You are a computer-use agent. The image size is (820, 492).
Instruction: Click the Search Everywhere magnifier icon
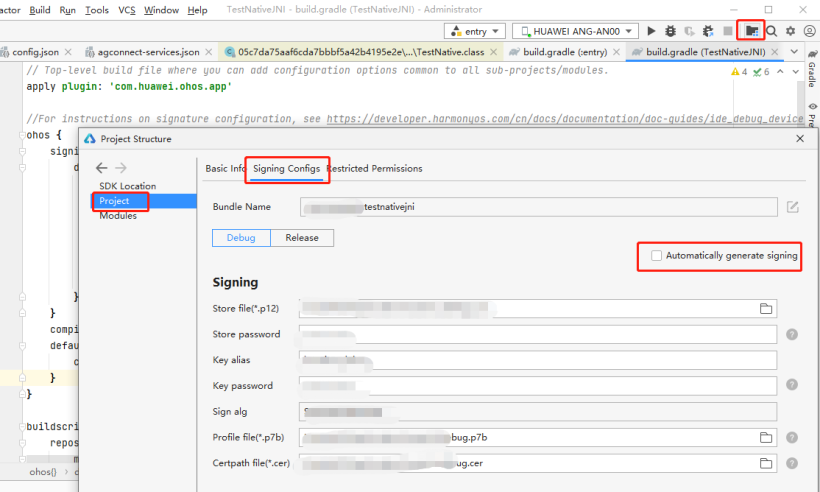tap(771, 32)
